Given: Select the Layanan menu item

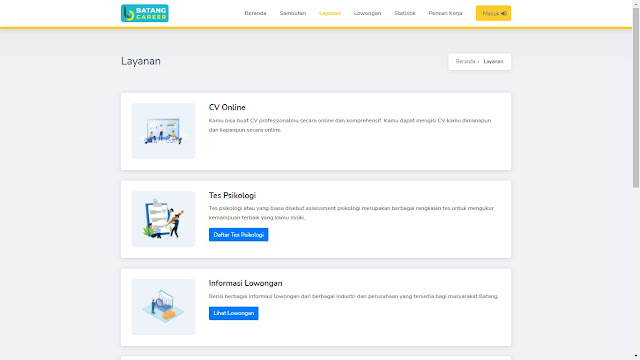Looking at the screenshot, I should click(330, 13).
